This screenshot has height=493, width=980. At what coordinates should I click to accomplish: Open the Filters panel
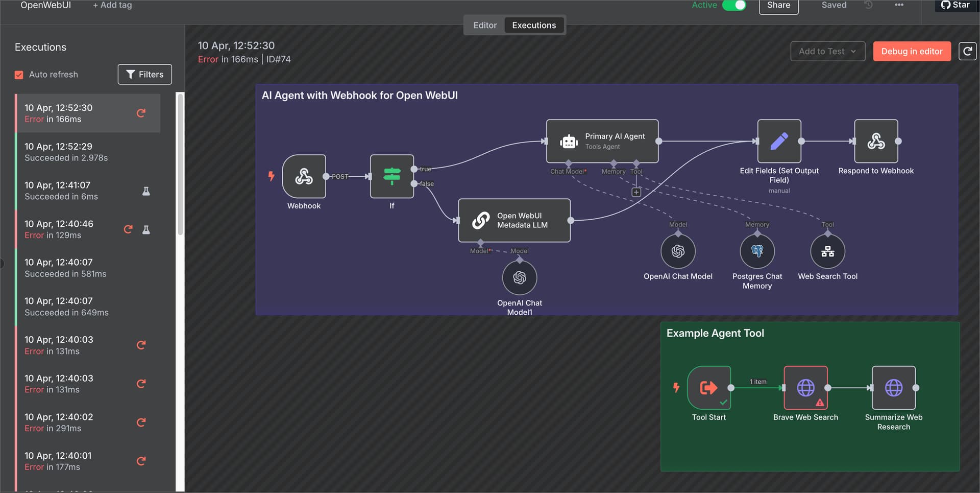(144, 75)
